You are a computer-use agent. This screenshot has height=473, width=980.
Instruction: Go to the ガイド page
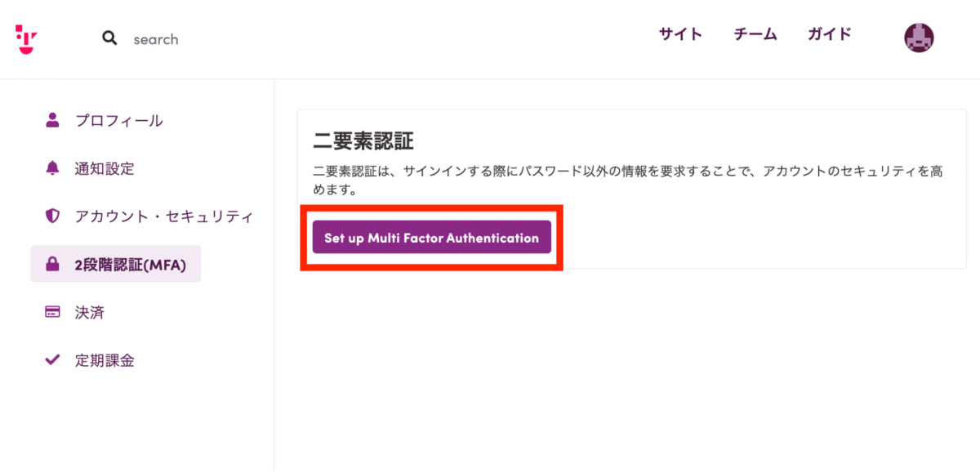pos(830,34)
